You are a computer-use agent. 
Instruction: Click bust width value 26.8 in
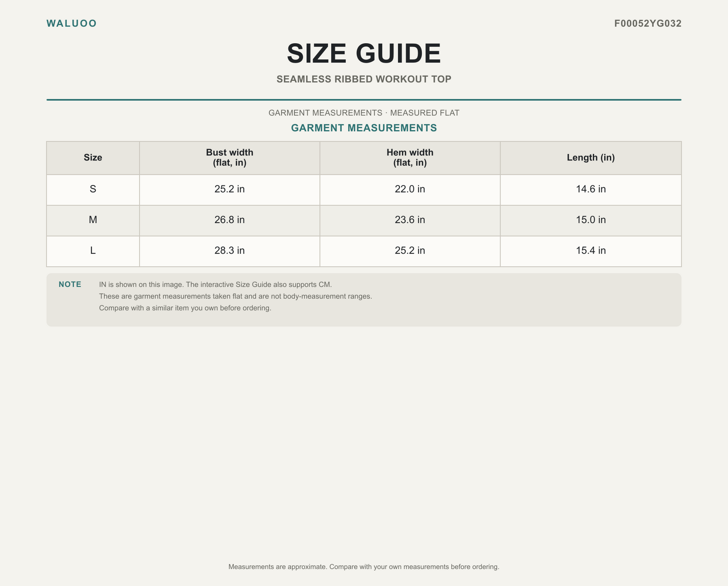click(x=230, y=220)
